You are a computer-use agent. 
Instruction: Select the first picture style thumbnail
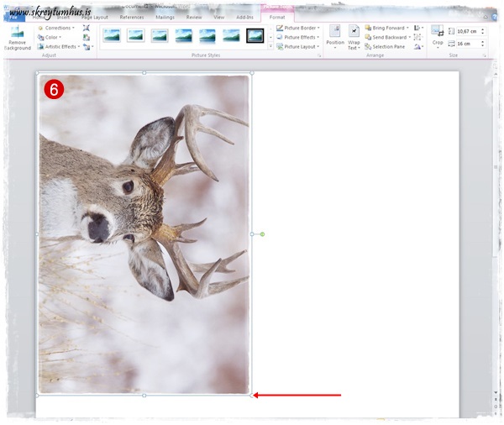[x=112, y=35]
